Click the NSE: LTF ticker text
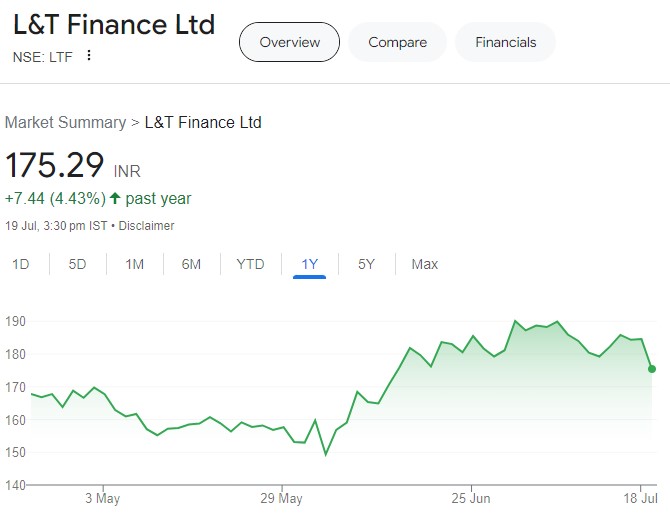 pos(43,57)
